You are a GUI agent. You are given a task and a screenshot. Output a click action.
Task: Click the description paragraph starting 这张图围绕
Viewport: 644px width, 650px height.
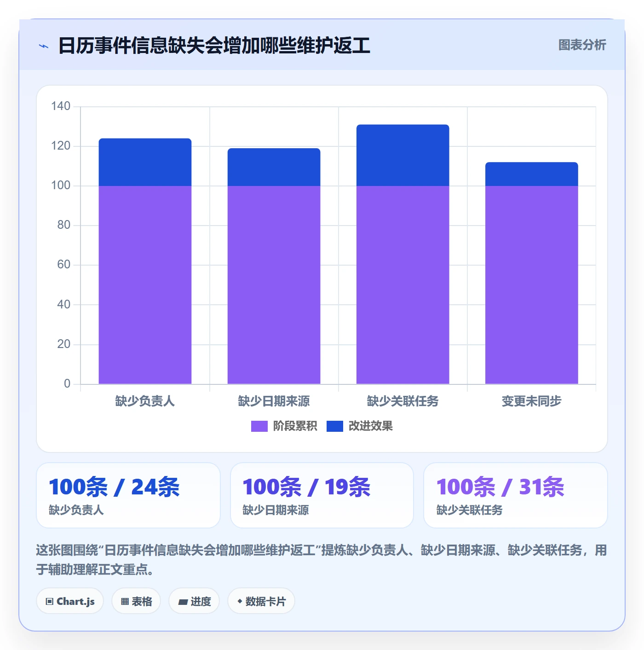[322, 560]
